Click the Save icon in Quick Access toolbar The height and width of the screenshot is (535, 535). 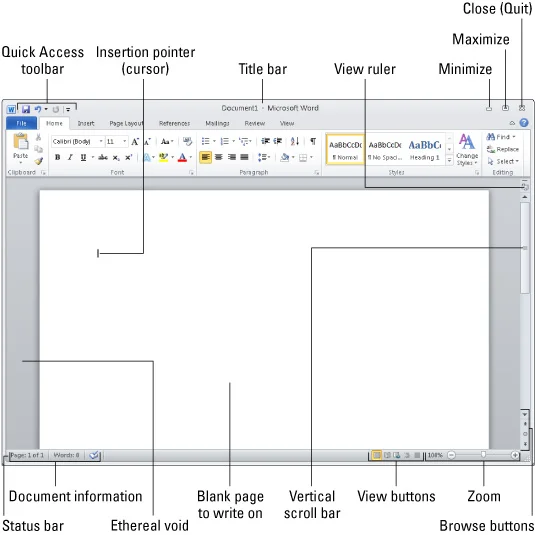click(26, 109)
